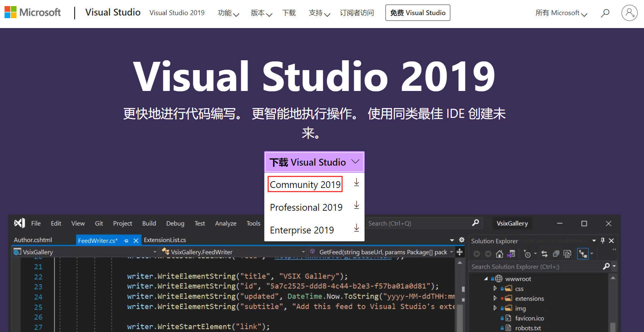Image resolution: width=644 pixels, height=332 pixels.
Task: Expand the 版本 menu
Action: tap(262, 13)
